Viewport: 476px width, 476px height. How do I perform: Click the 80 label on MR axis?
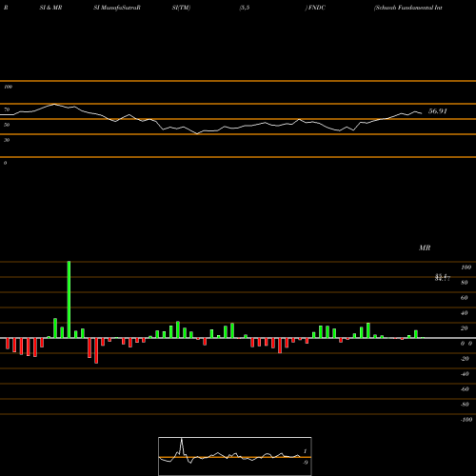[x=465, y=283]
